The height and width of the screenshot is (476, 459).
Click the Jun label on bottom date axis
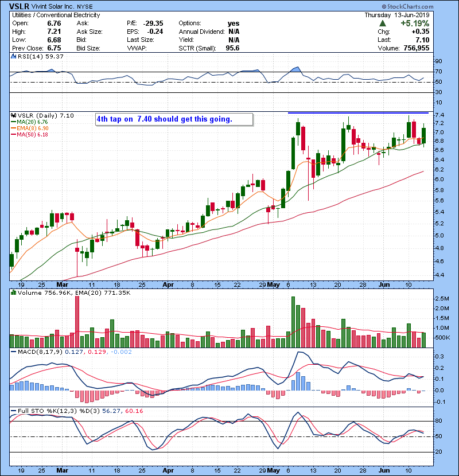pos(384,470)
